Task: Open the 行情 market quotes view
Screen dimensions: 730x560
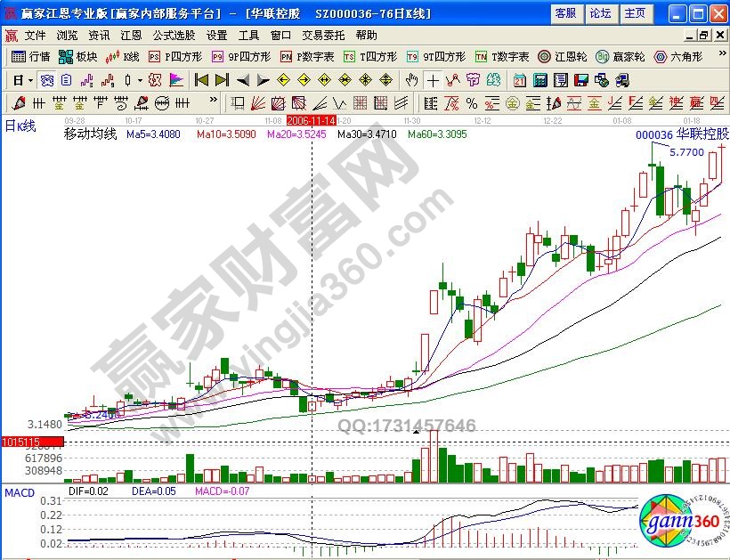Action: click(x=31, y=56)
